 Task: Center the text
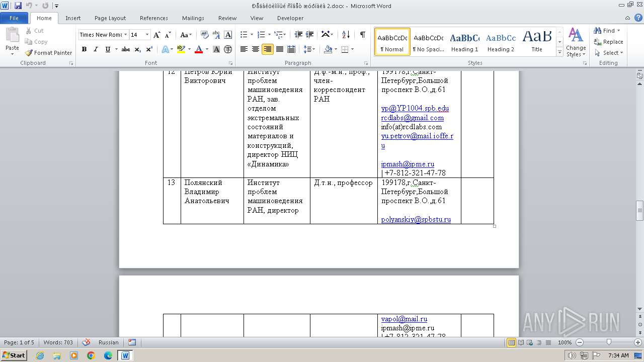(256, 49)
